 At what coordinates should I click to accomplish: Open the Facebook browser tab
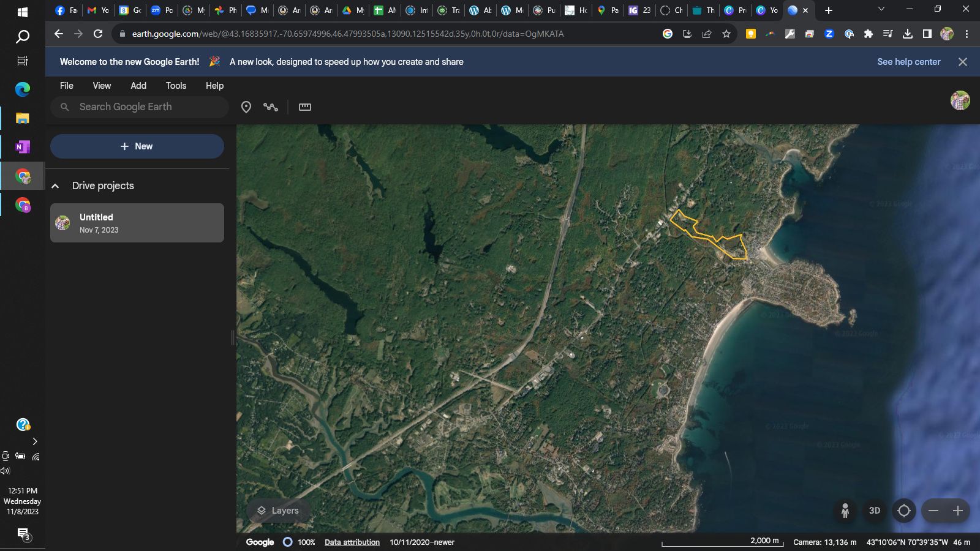coord(66,10)
